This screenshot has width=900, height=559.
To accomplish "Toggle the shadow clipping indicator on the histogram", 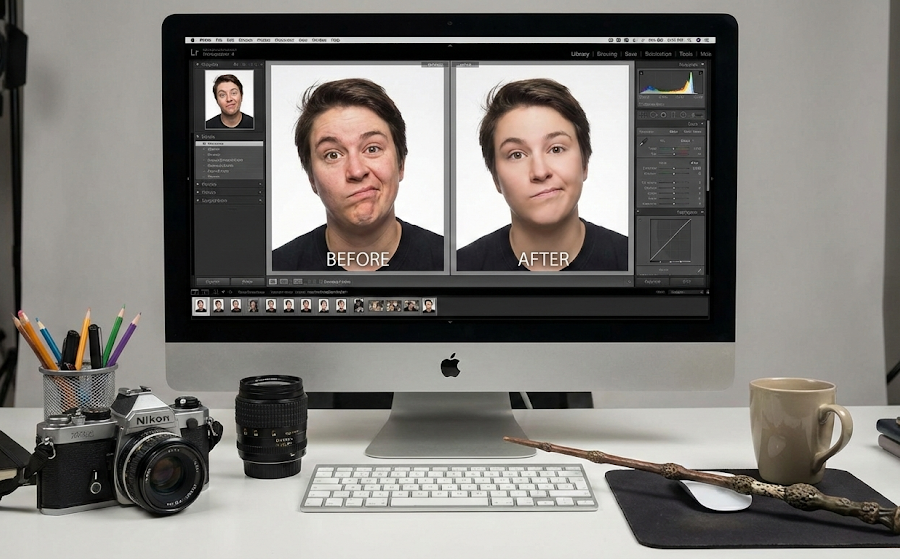I will pos(641,73).
